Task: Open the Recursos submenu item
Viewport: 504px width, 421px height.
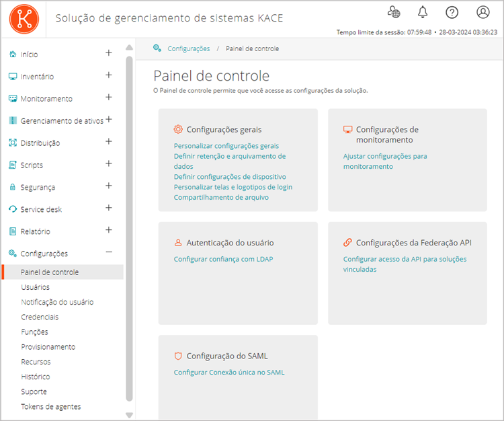Action: [x=36, y=362]
